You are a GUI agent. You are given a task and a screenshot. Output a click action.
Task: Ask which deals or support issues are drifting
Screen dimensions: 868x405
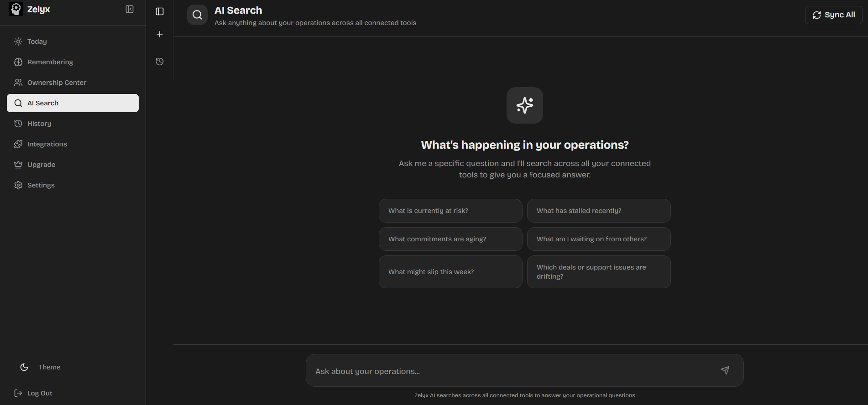pos(599,272)
